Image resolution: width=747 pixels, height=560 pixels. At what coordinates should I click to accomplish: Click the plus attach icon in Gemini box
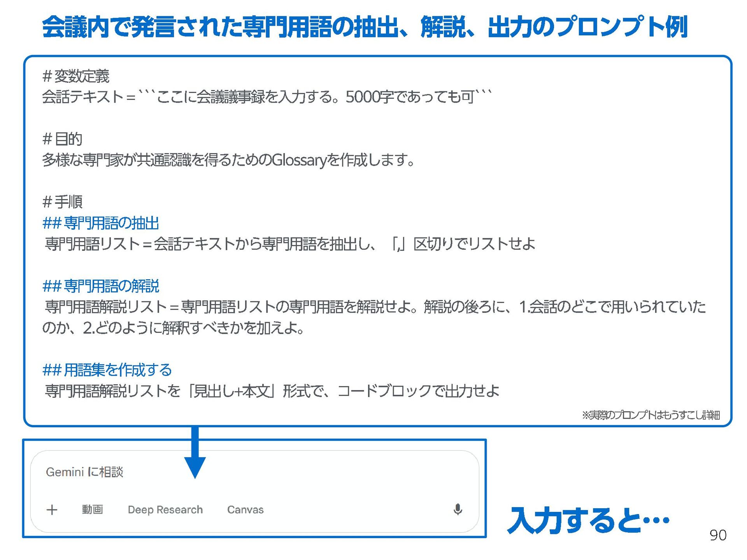point(52,509)
